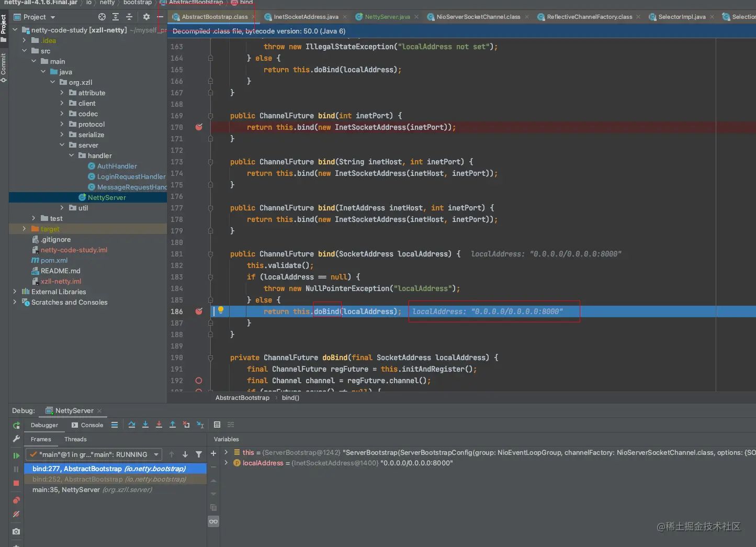The image size is (756, 547).
Task: Click the Step Into debugger icon
Action: point(145,425)
